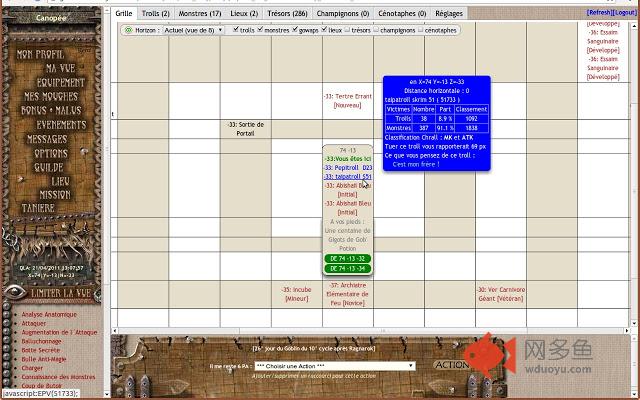Switch to the Trolls (2) tab
Image resolution: width=640 pixels, height=400 pixels.
tap(156, 13)
